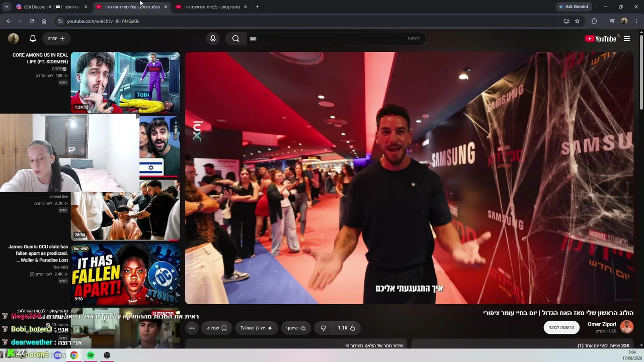
Task: Go to YouTube home via the logo
Action: (601, 39)
